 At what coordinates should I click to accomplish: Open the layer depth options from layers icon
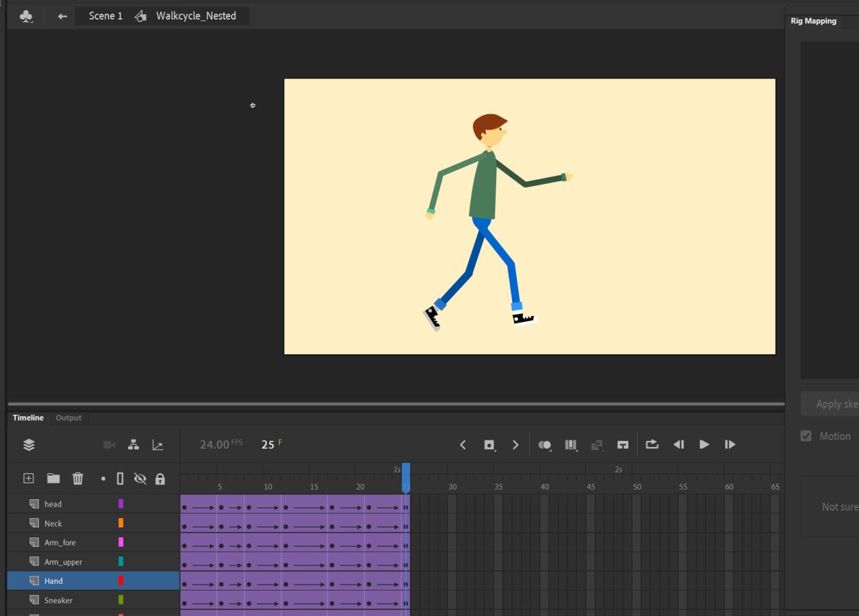tap(29, 444)
